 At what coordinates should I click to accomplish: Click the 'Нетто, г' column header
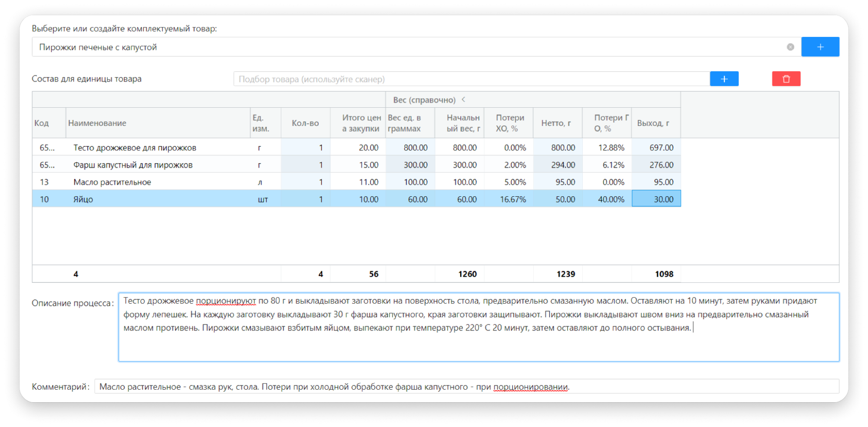pyautogui.click(x=556, y=123)
